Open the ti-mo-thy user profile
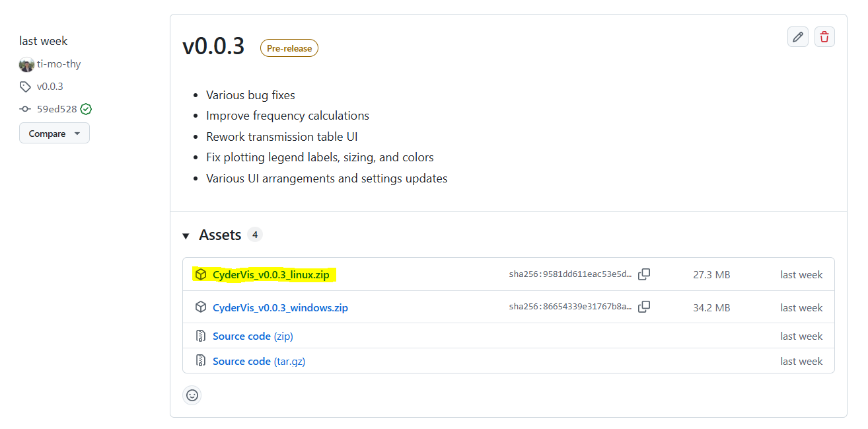868x429 pixels. coord(59,64)
